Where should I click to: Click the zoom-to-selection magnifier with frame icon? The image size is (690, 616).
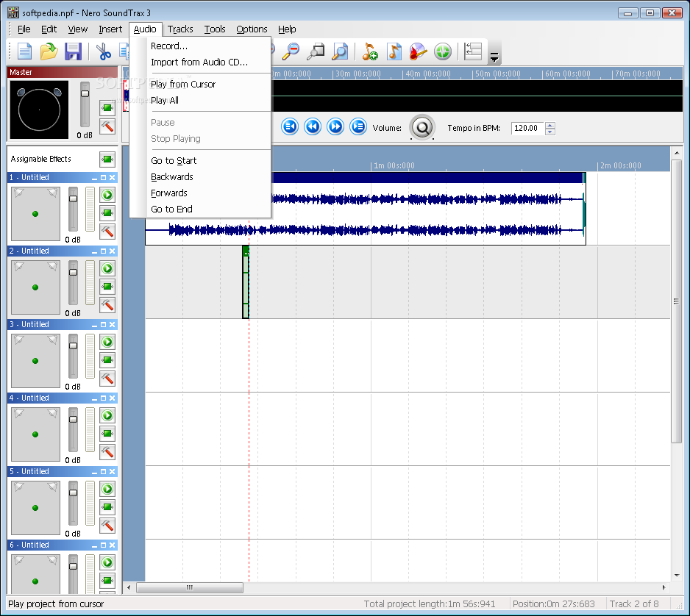coord(316,51)
